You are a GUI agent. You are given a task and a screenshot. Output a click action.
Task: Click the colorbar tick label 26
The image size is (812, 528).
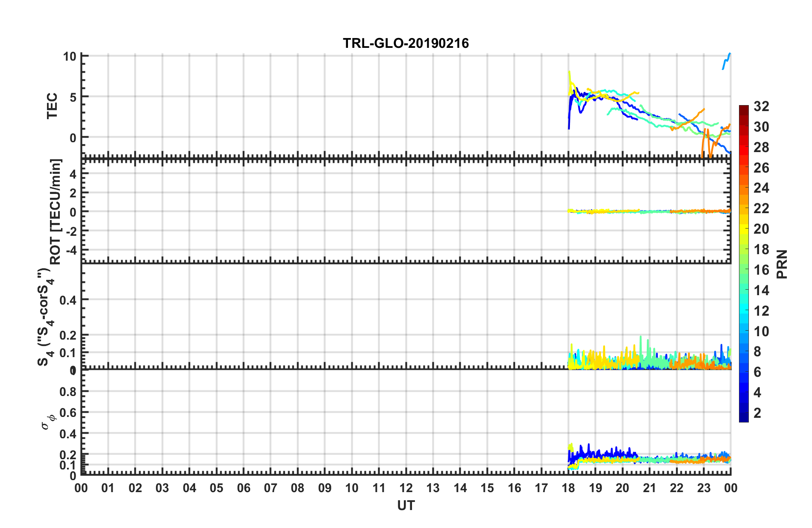761,167
